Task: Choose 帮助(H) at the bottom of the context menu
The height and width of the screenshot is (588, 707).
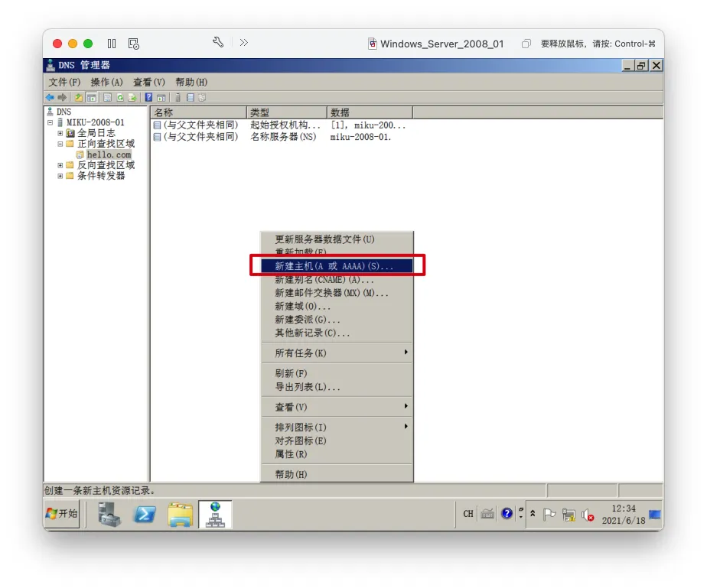Action: point(337,474)
